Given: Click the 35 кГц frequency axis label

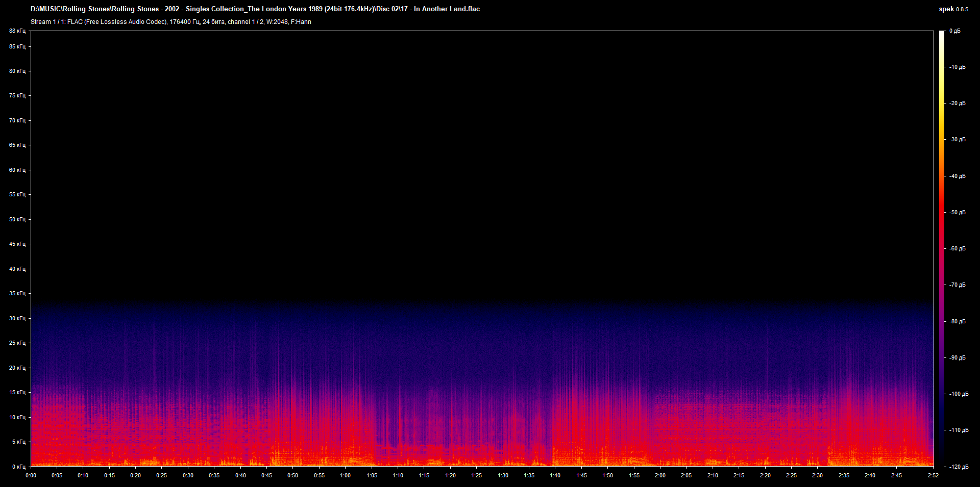Looking at the screenshot, I should (17, 293).
